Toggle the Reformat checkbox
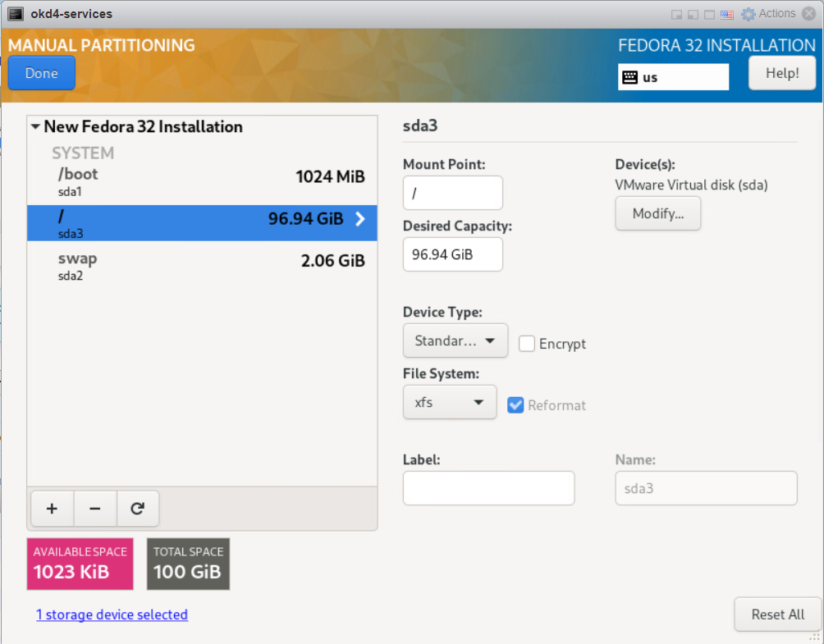Image resolution: width=824 pixels, height=644 pixels. tap(515, 405)
